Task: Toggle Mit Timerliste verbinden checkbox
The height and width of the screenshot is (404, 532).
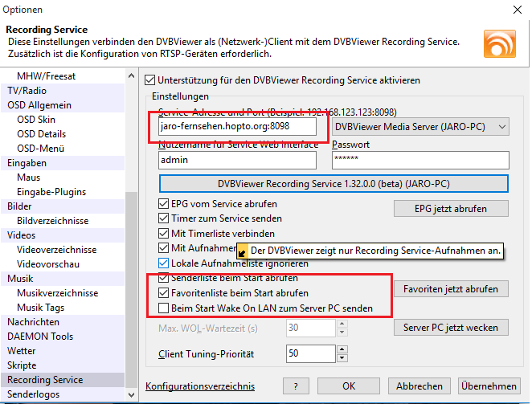Action: pos(163,234)
